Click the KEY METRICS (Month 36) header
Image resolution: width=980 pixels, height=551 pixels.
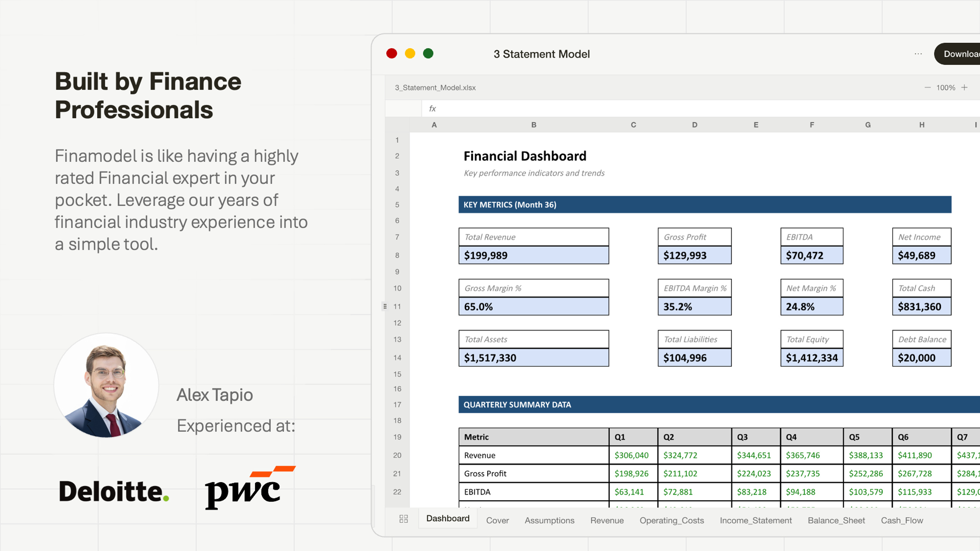(705, 205)
